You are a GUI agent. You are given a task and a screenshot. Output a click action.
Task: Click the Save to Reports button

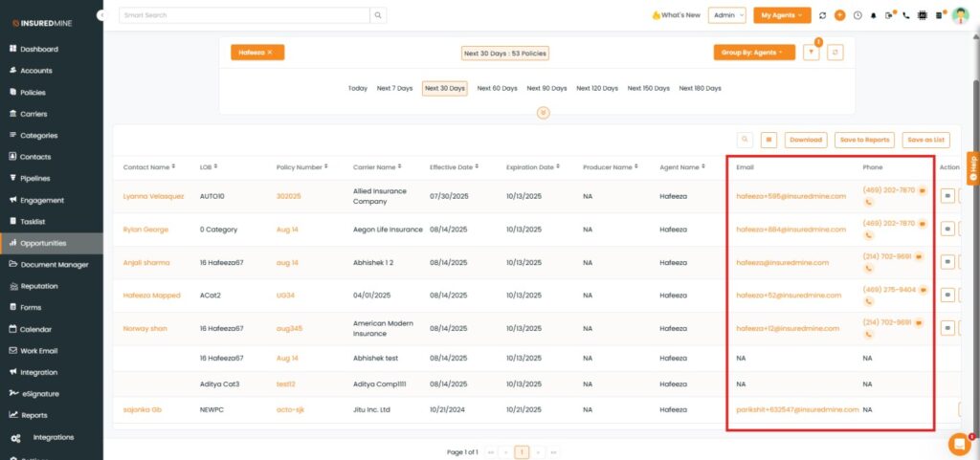864,140
